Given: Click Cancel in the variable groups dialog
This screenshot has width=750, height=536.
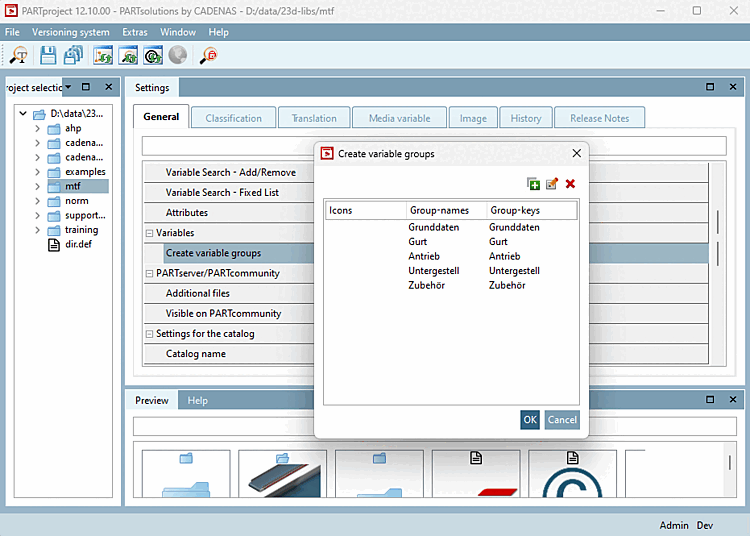Looking at the screenshot, I should [562, 420].
